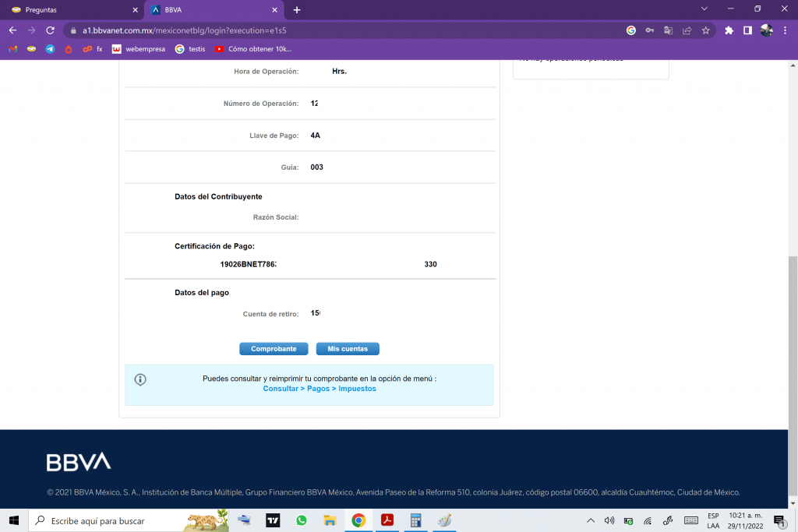Image resolution: width=798 pixels, height=532 pixels.
Task: Select the Llave de Pago value 4A
Action: pos(315,136)
